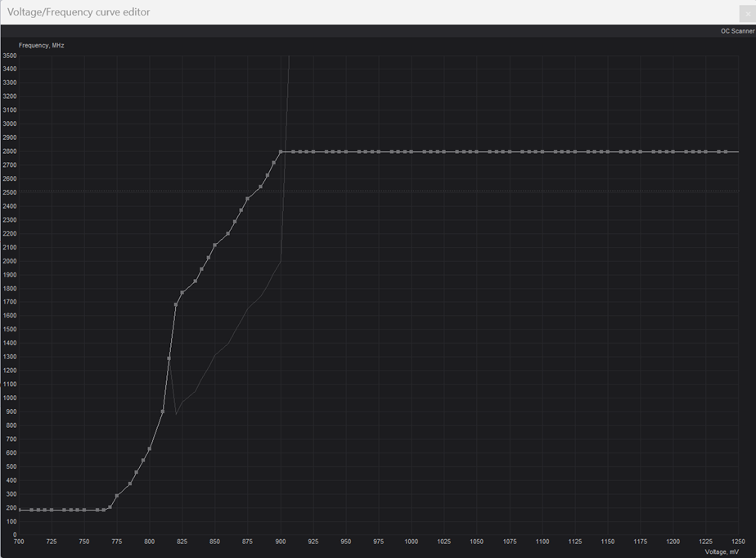Viewport: 756px width, 558px height.
Task: Click the "Frequency, MHz" axis label
Action: click(x=42, y=45)
